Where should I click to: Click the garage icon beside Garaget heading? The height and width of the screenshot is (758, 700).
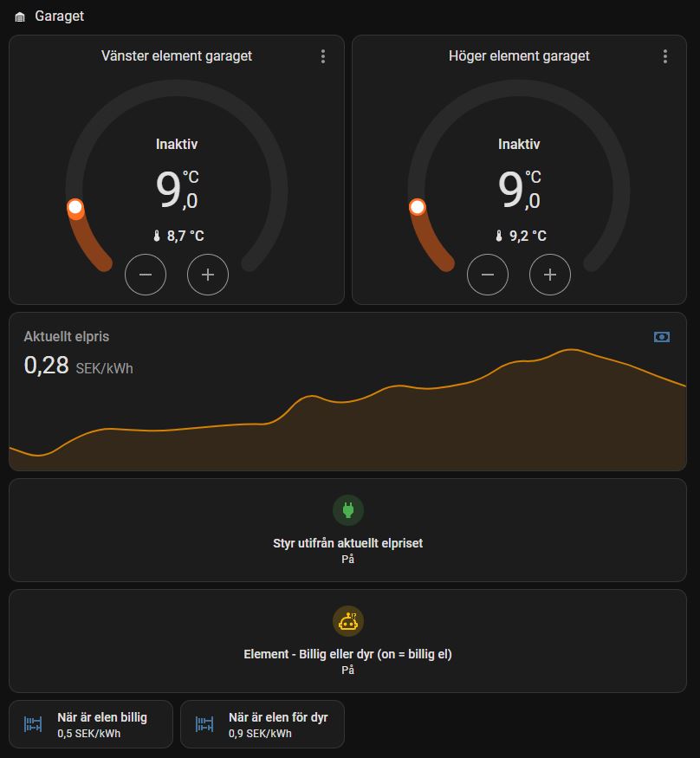click(x=20, y=17)
